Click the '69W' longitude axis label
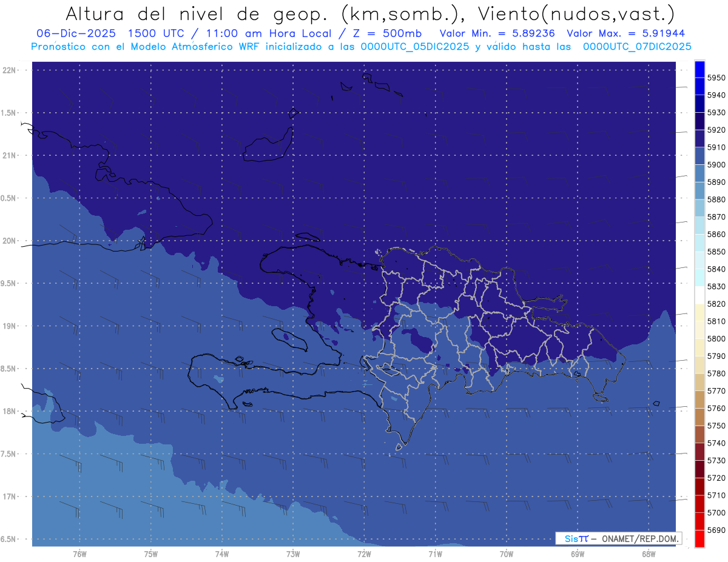This screenshot has height=562, width=728. click(x=578, y=554)
